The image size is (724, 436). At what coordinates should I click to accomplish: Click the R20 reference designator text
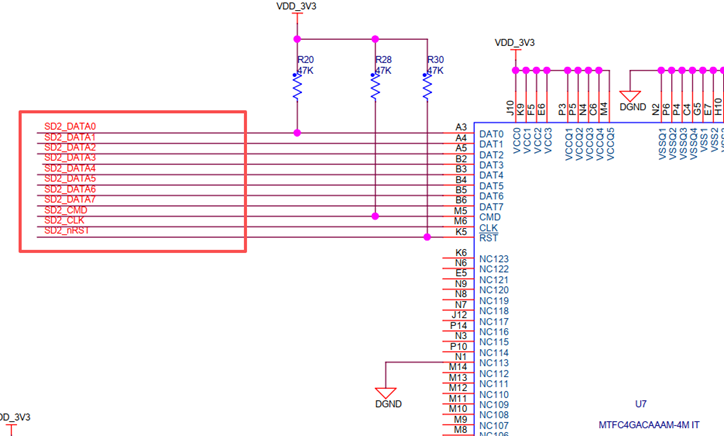[x=306, y=60]
